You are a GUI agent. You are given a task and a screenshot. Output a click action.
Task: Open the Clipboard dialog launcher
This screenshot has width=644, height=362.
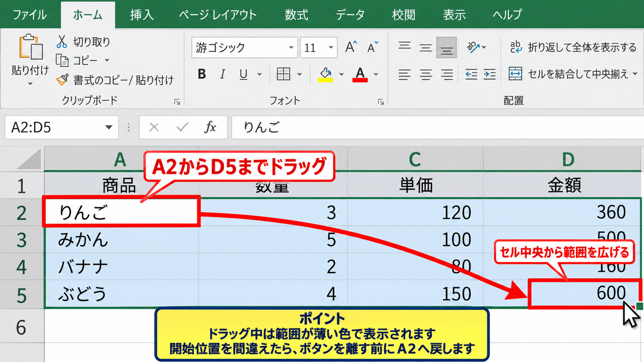coord(177,102)
